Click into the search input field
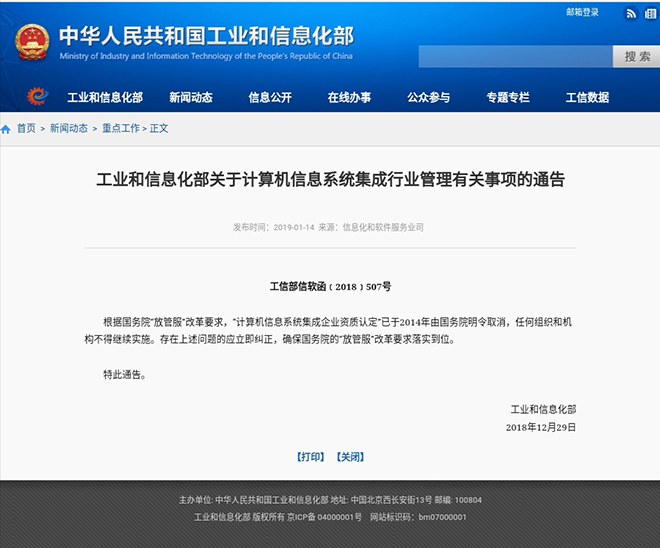This screenshot has height=548, width=660. [515, 56]
